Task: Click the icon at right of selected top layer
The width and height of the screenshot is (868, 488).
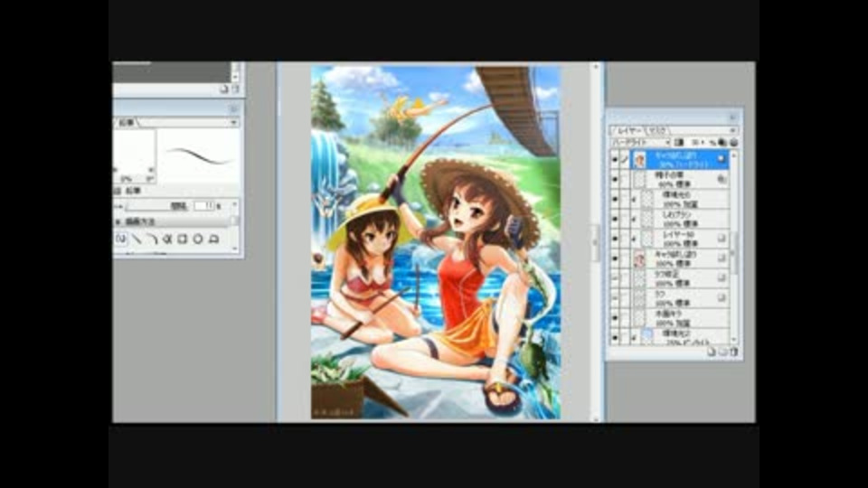Action: (x=722, y=159)
